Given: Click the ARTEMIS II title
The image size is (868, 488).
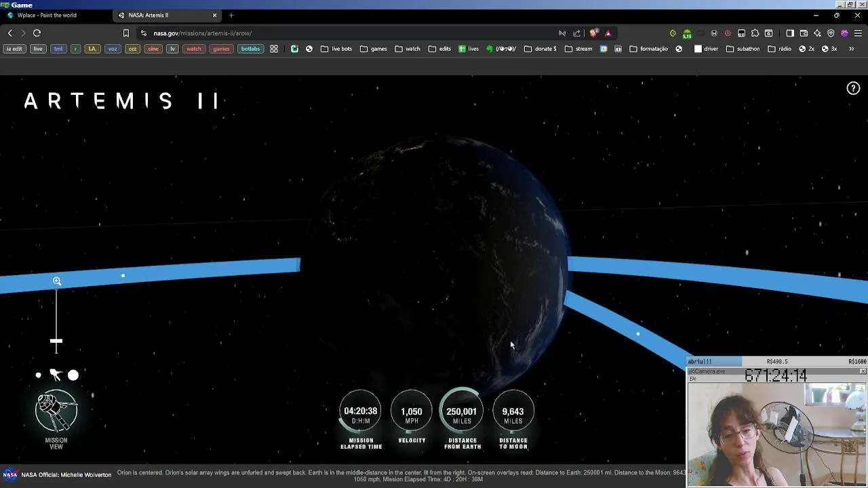Looking at the screenshot, I should coord(121,101).
